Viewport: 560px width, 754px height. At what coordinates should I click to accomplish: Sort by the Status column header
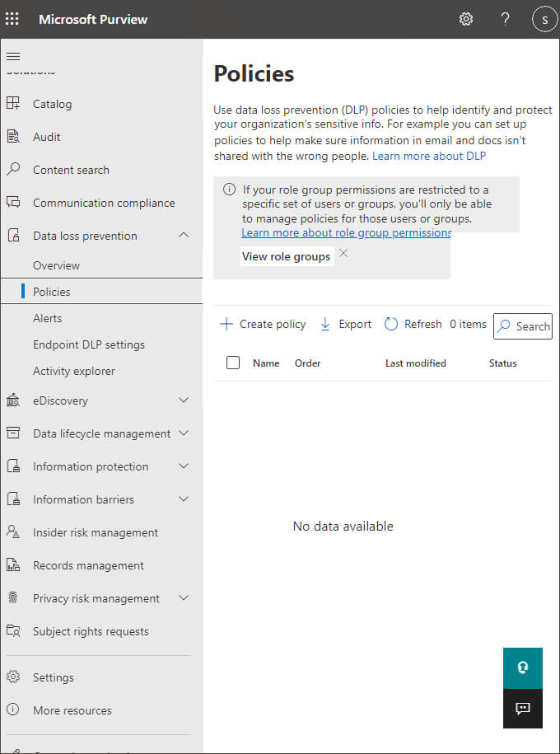coord(503,363)
